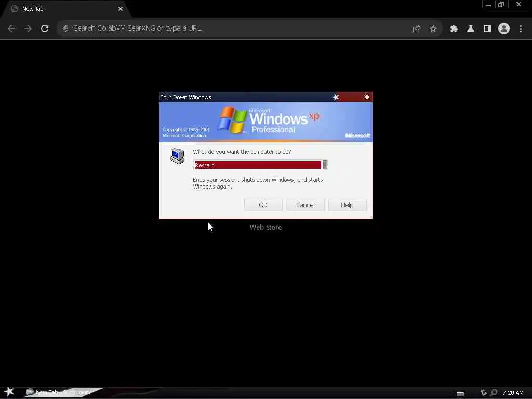Viewport: 532px width, 399px height.
Task: Bookmark this tab with the star icon
Action: click(x=433, y=29)
